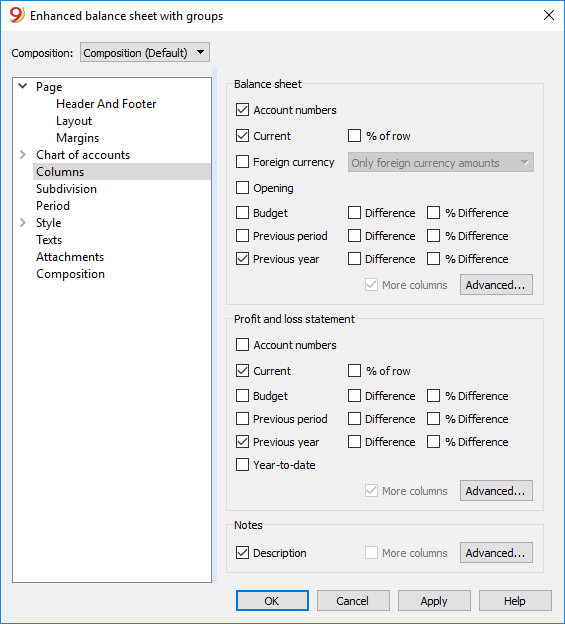Screen dimensions: 565x625
Task: Select the Attachments tree item
Action: click(70, 257)
